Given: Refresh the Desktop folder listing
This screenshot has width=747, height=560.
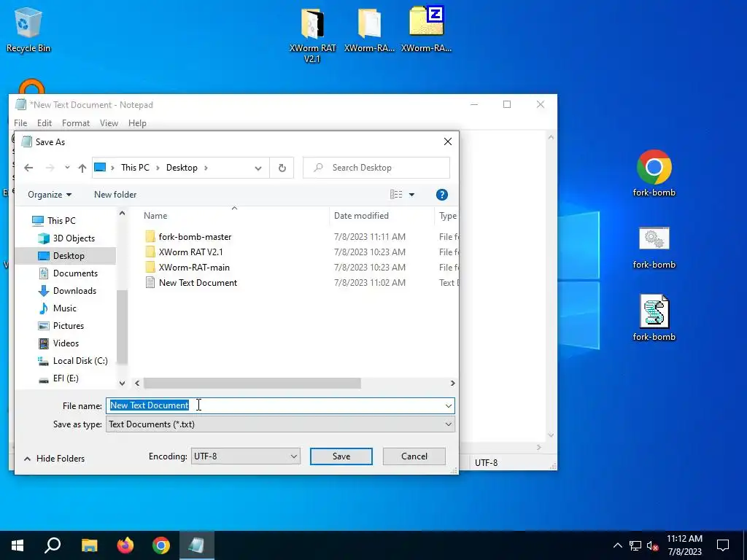Looking at the screenshot, I should (282, 168).
